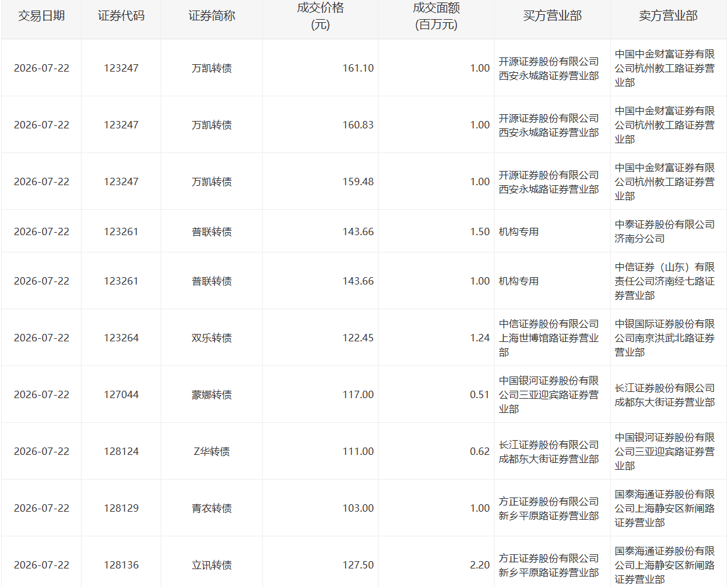
Task: Click security code 123264
Action: pyautogui.click(x=121, y=338)
